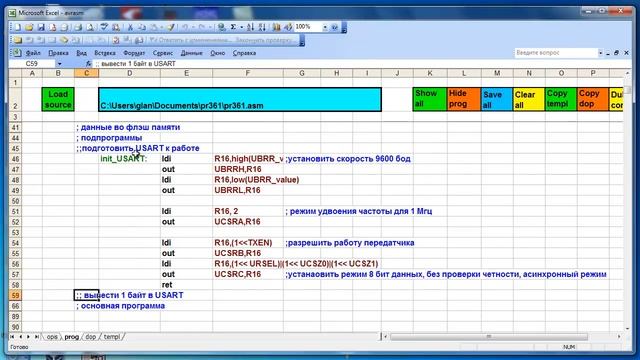The height and width of the screenshot is (360, 640).
Task: Select row 59 header
Action: 16,295
